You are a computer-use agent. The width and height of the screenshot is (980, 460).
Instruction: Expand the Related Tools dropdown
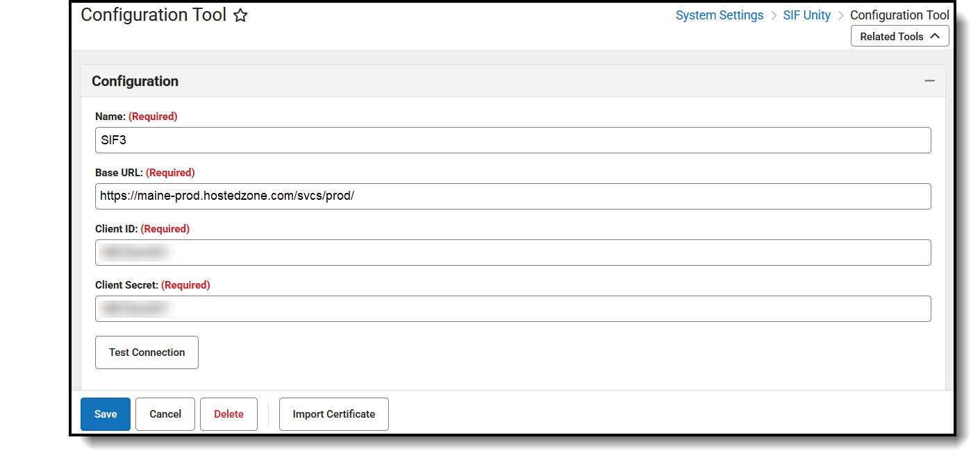point(899,35)
